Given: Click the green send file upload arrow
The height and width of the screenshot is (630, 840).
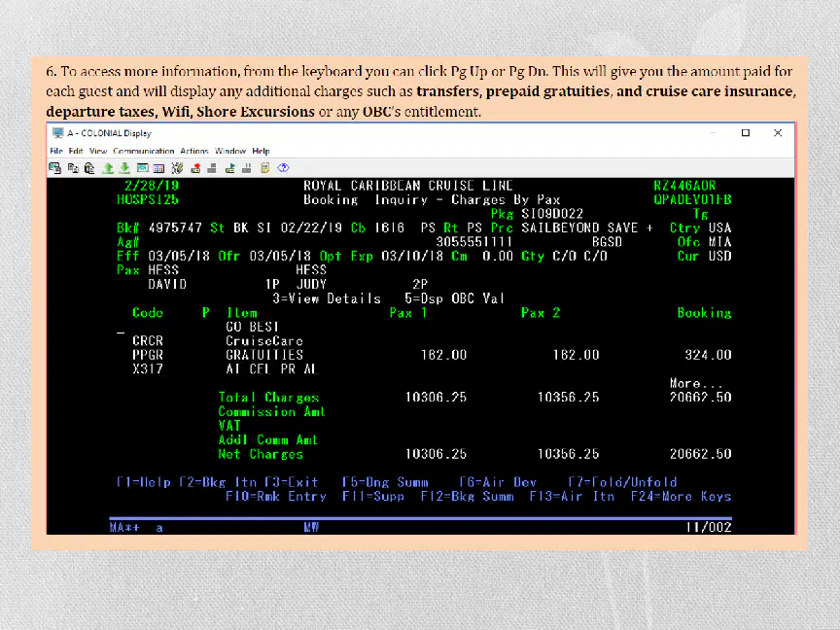Looking at the screenshot, I should pyautogui.click(x=108, y=168).
